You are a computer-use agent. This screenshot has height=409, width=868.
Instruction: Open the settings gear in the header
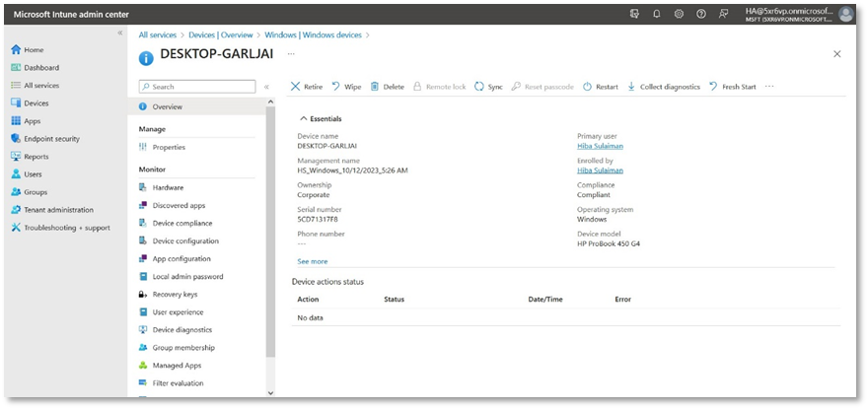(x=680, y=14)
